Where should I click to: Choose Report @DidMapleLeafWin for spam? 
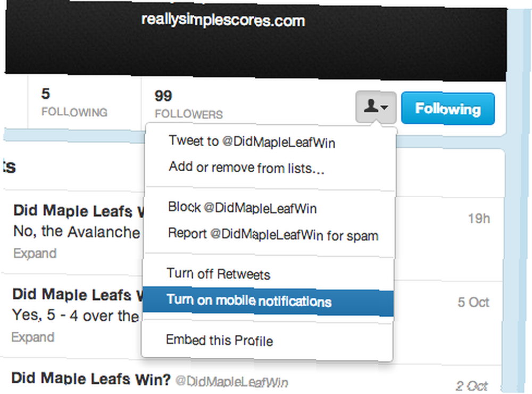pos(273,234)
